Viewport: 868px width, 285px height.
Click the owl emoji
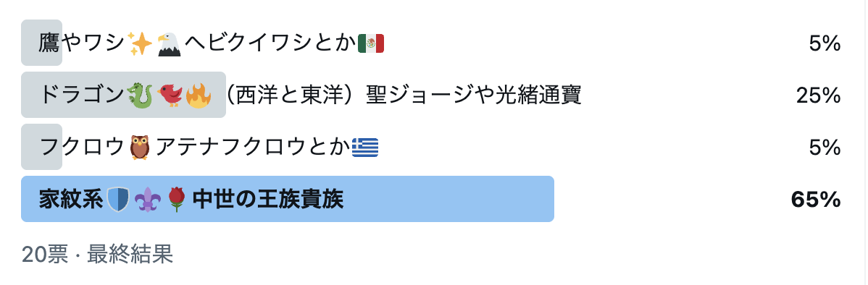click(140, 148)
